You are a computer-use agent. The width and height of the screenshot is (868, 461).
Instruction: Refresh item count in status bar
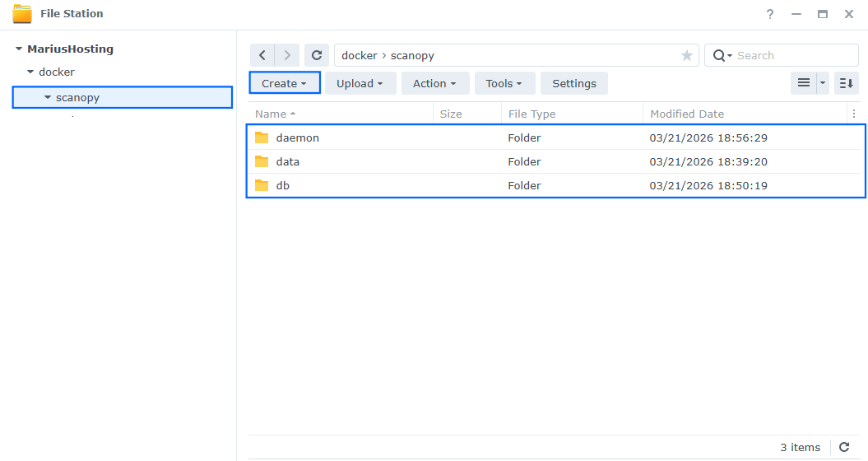(x=844, y=447)
